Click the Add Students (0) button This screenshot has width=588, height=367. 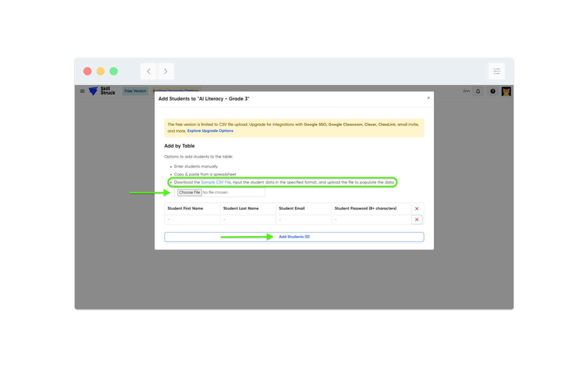coord(294,237)
